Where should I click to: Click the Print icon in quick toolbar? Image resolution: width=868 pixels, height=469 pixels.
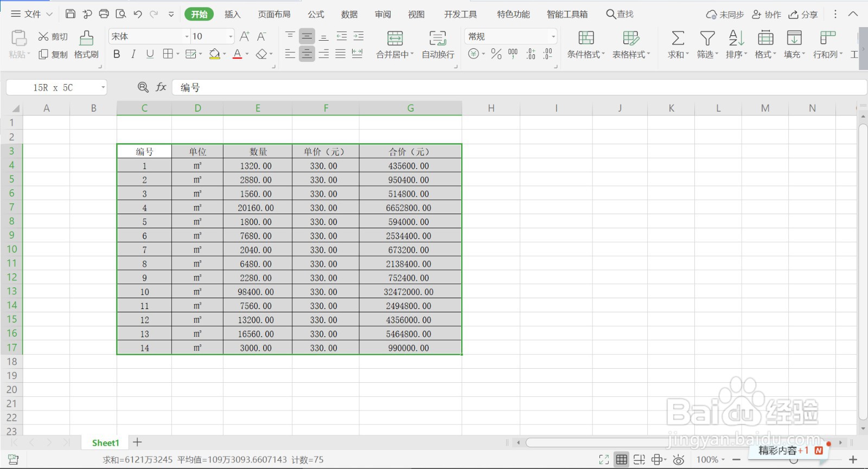coord(104,14)
